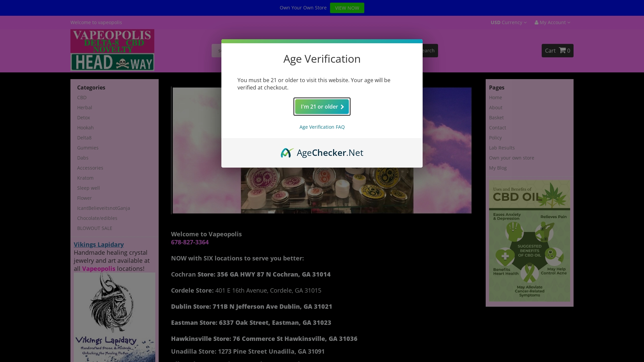
Task: Expand the USD Currency dropdown
Action: [x=508, y=22]
